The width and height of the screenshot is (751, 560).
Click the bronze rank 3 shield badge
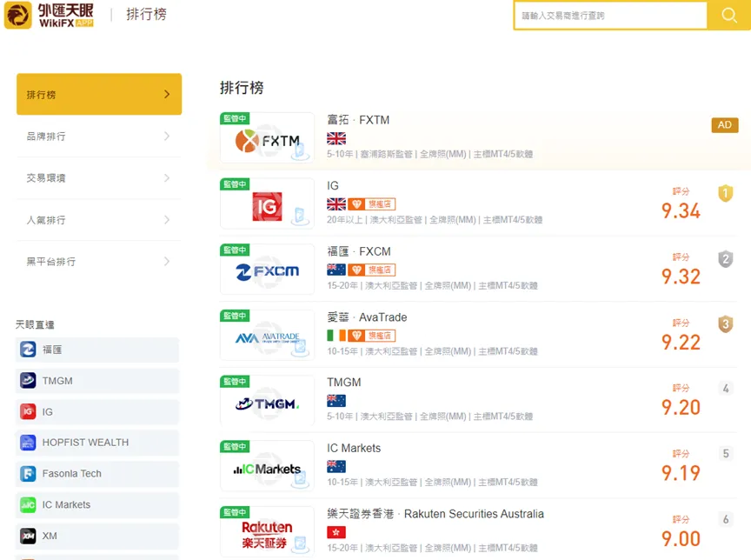pyautogui.click(x=726, y=324)
